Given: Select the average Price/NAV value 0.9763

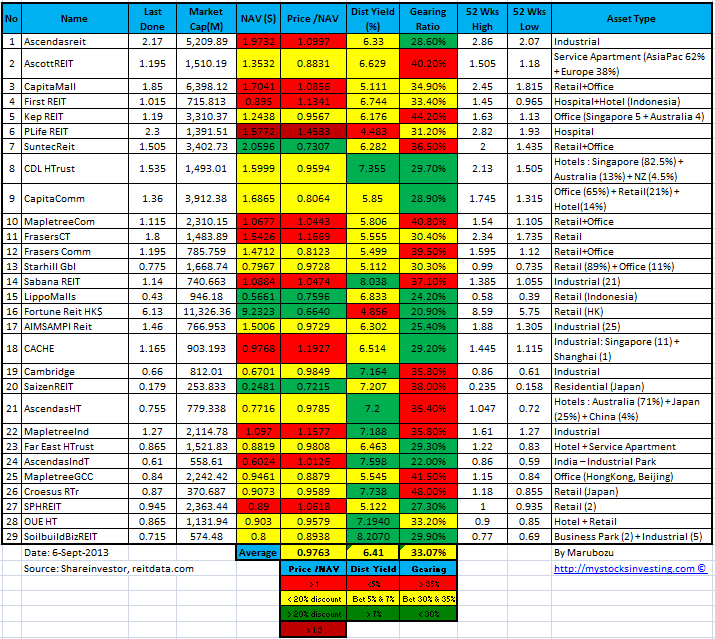Looking at the screenshot, I should pos(313,553).
